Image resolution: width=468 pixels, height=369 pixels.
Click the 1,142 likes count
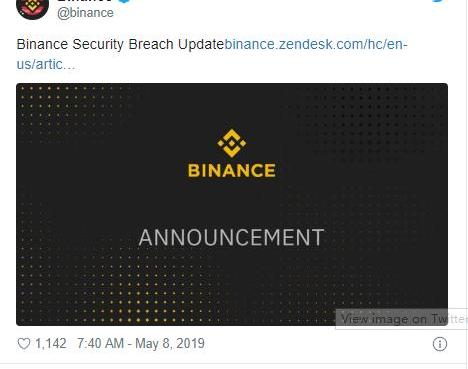pyautogui.click(x=51, y=344)
